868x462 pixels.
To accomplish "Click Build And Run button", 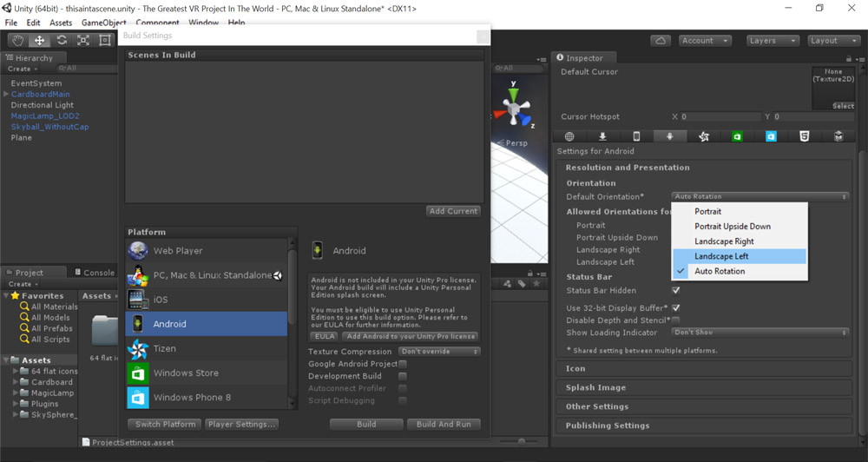I will tap(444, 425).
